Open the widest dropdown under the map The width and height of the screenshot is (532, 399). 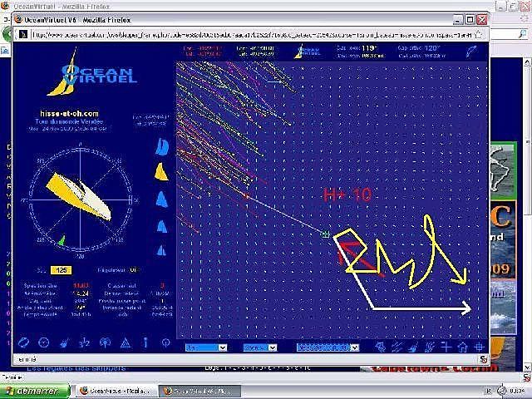(x=328, y=347)
